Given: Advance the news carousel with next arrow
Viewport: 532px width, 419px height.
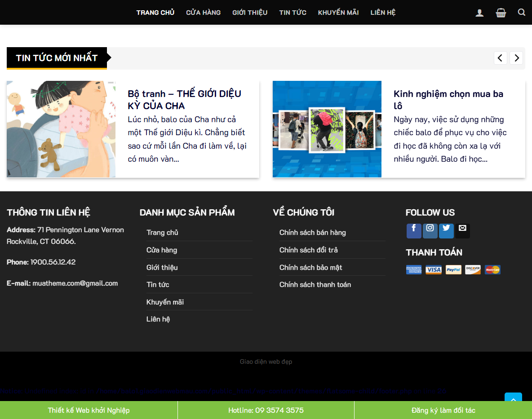Looking at the screenshot, I should coord(516,57).
